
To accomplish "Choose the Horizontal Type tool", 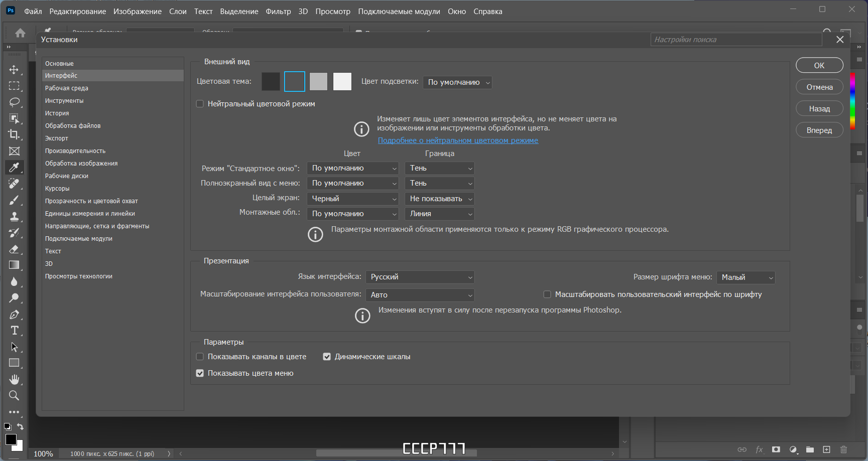I will pyautogui.click(x=14, y=331).
